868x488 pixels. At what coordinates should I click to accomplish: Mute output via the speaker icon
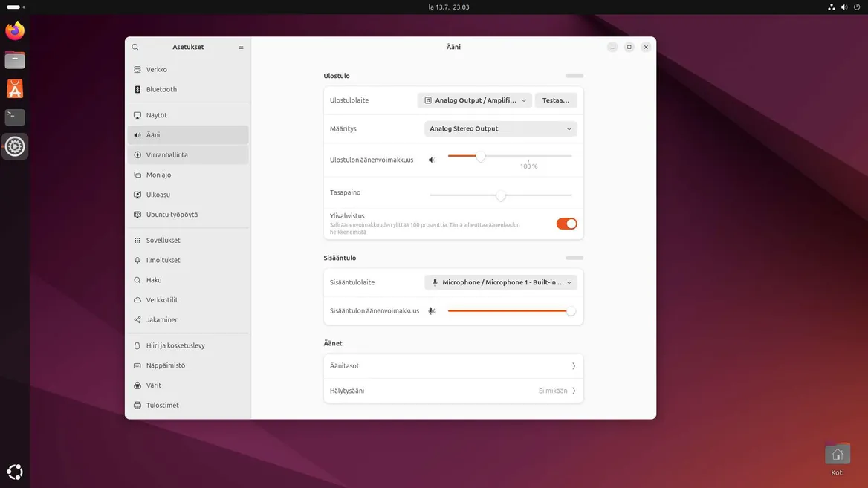432,160
